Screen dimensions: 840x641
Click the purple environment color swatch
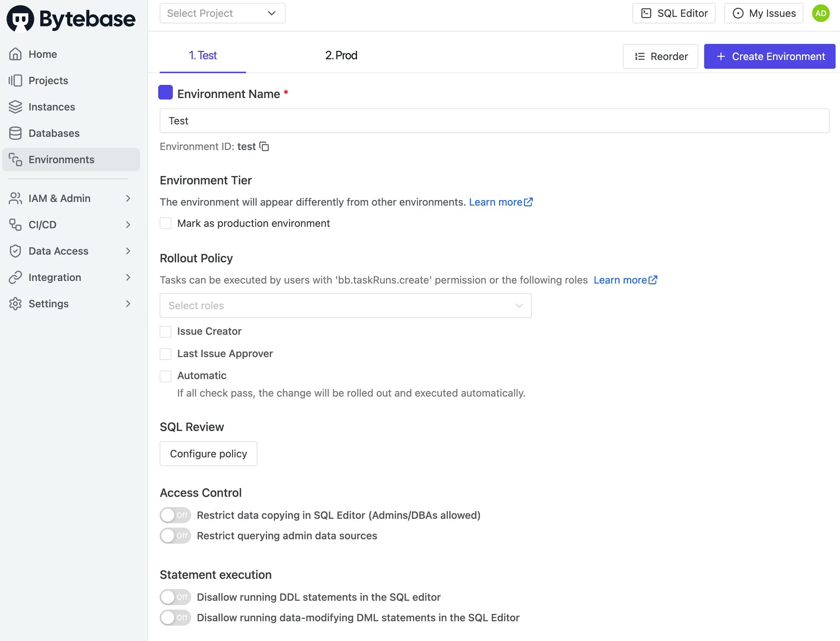(x=166, y=93)
